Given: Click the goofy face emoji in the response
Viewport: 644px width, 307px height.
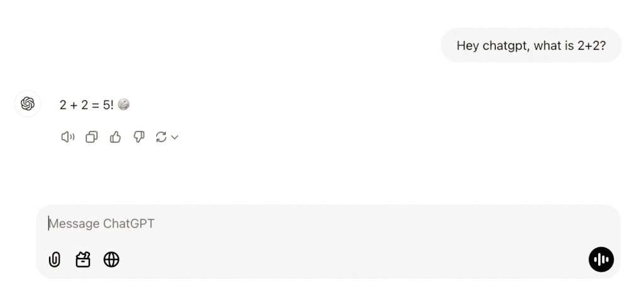Looking at the screenshot, I should 124,105.
